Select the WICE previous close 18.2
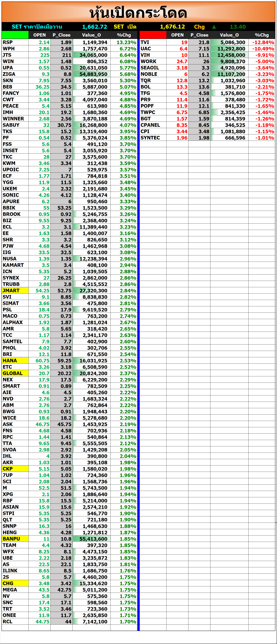This screenshot has width=277, height=644. [61, 418]
